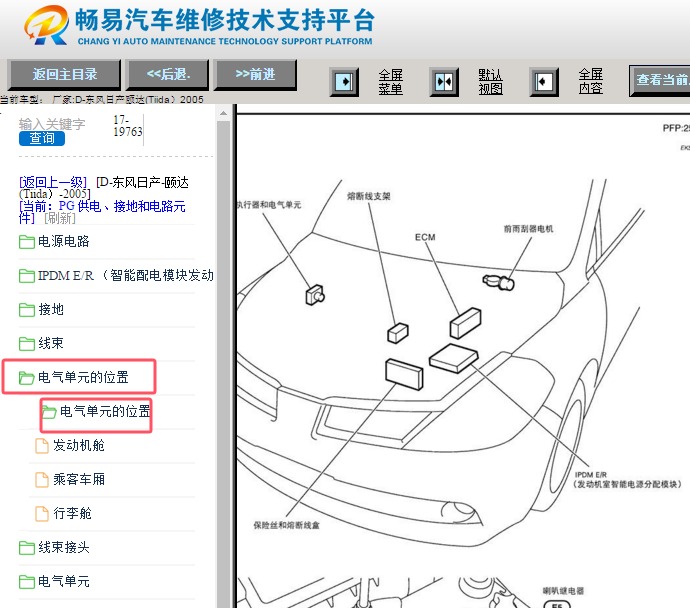Click the 熔断线支架 label in diagram
This screenshot has width=690, height=608.
(369, 196)
